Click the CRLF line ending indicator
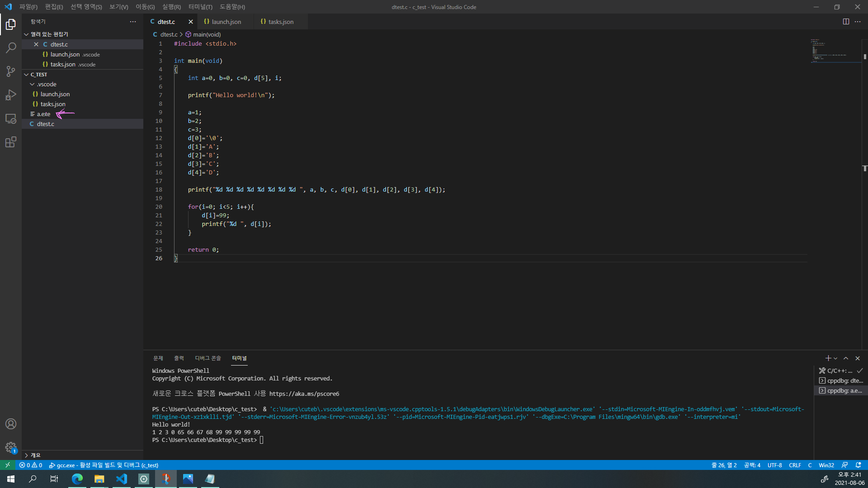Viewport: 868px width, 488px height. pos(795,465)
